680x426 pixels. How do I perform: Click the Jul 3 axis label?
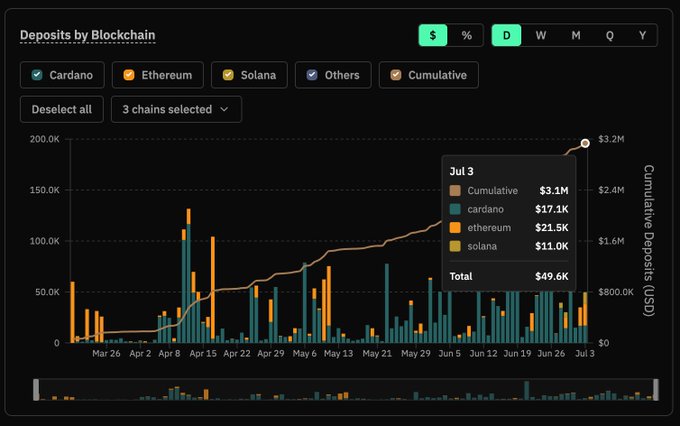pos(585,354)
